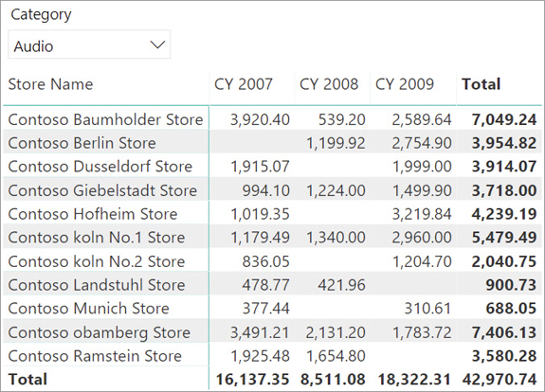Click the 2,960.00 value for koln No.1

[422, 238]
